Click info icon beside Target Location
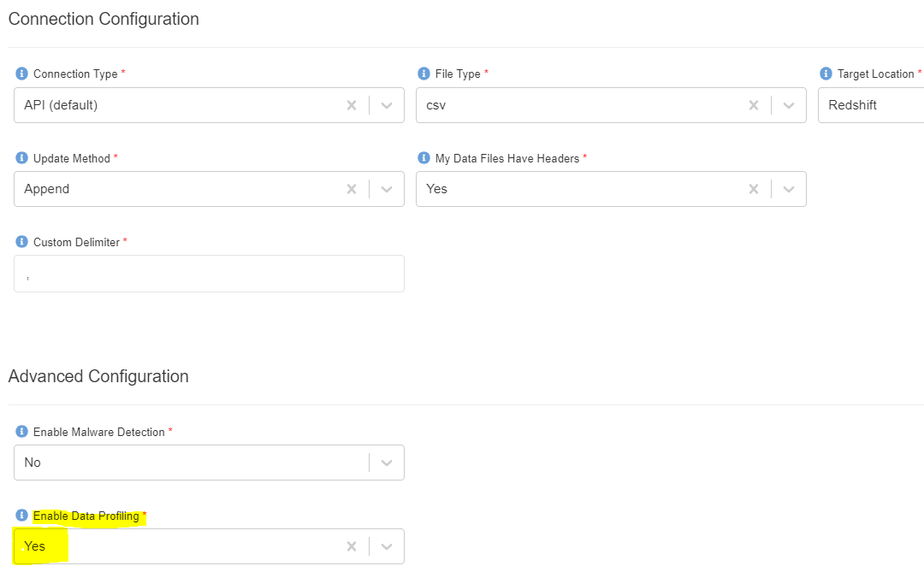Screen dimensions: 924x572 (x=826, y=74)
